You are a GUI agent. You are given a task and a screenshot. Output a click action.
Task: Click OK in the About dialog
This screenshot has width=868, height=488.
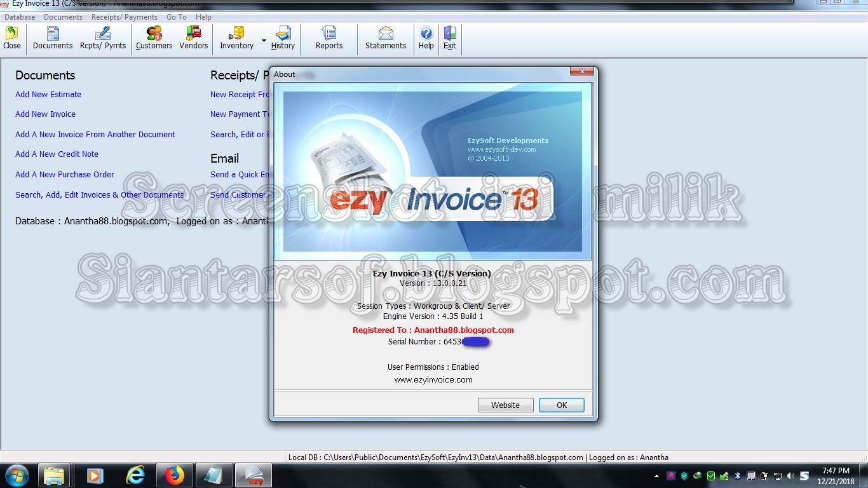click(x=562, y=405)
